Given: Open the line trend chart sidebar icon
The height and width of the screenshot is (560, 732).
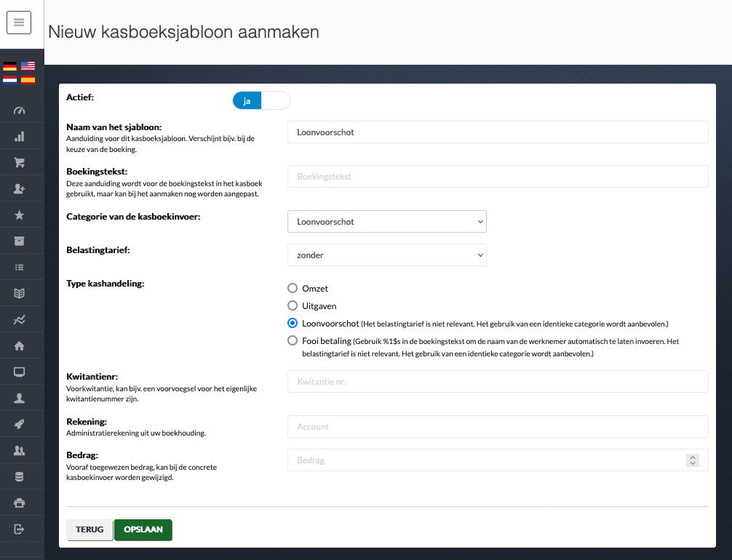Looking at the screenshot, I should [19, 320].
